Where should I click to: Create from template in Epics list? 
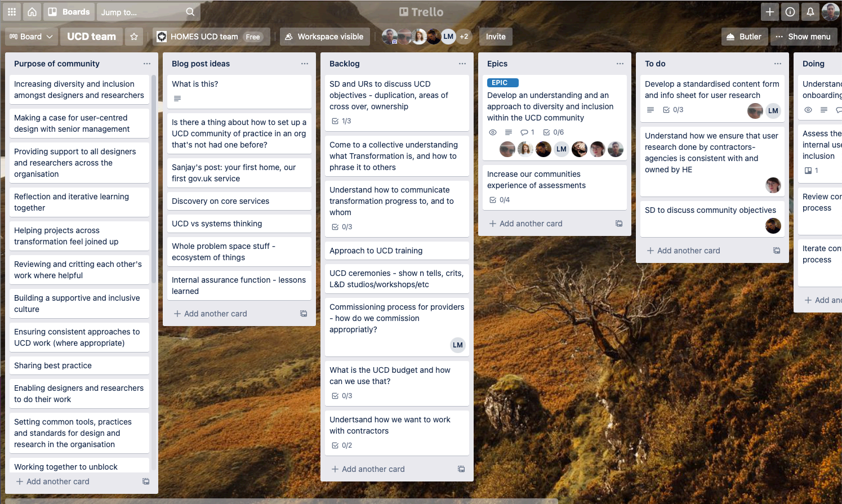tap(619, 224)
